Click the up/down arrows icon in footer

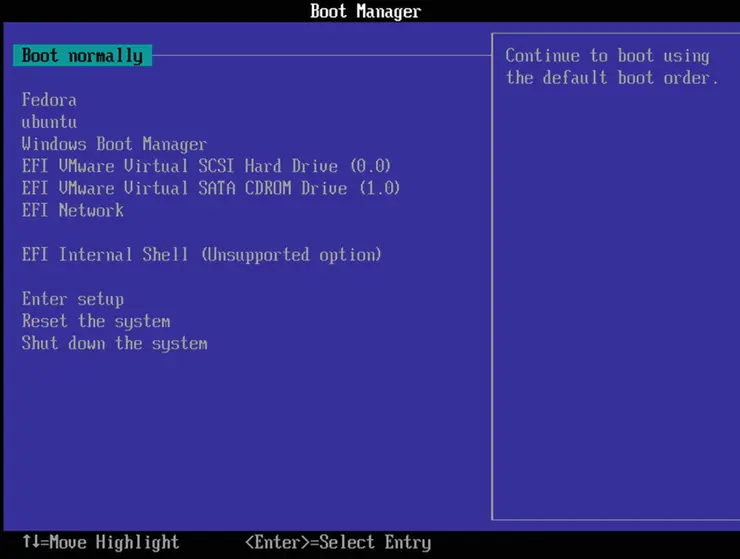29,543
